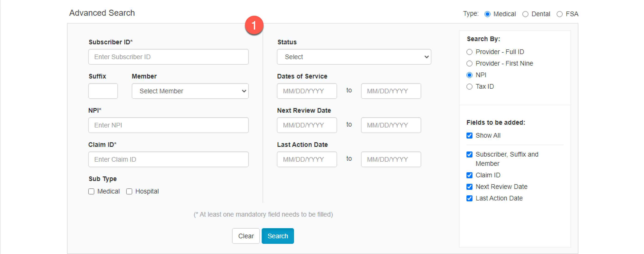Expand the Select Member dropdown
644x254 pixels.
pyautogui.click(x=190, y=91)
